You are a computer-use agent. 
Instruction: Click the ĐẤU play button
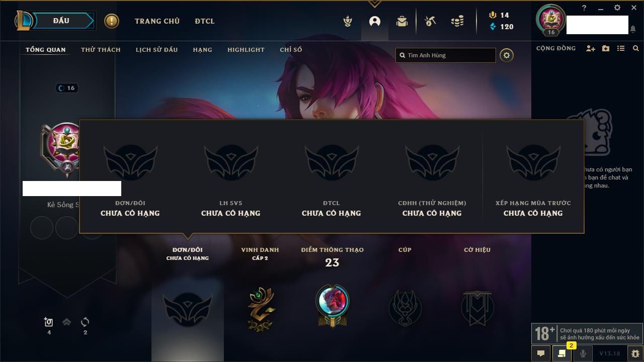click(61, 21)
